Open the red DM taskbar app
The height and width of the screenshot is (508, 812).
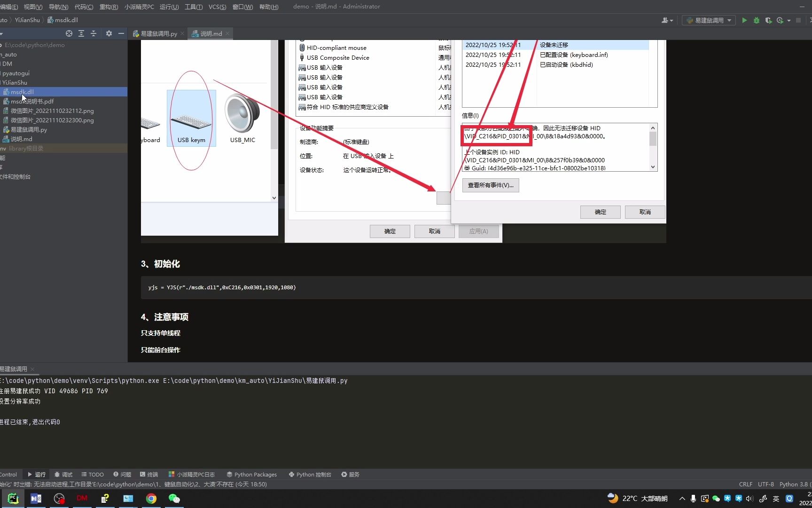(82, 498)
